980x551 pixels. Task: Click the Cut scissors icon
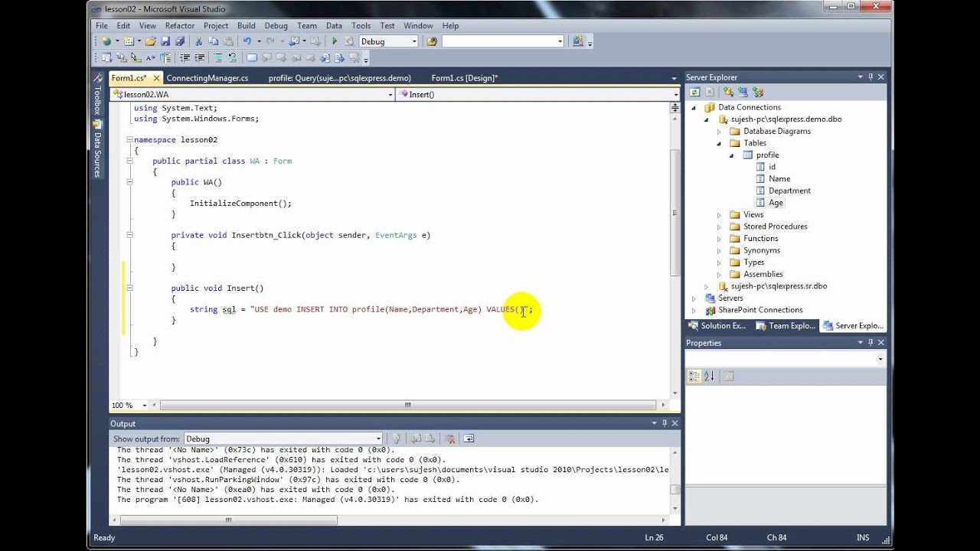(198, 41)
